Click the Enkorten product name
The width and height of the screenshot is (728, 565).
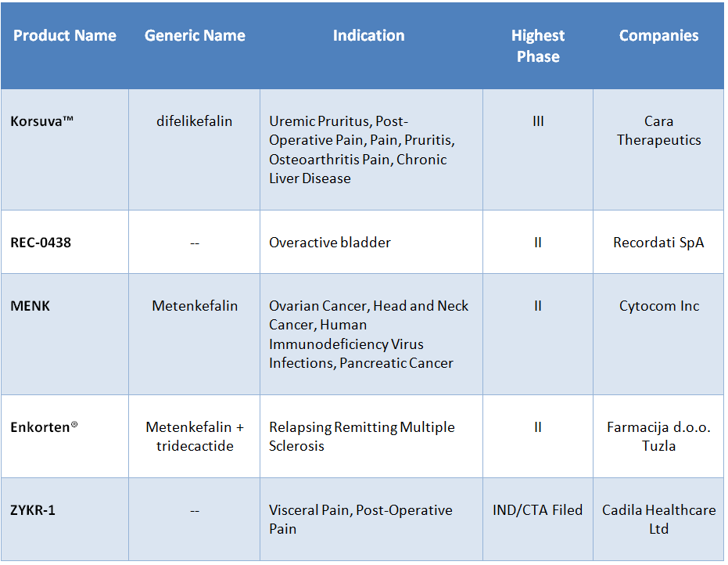click(x=45, y=427)
